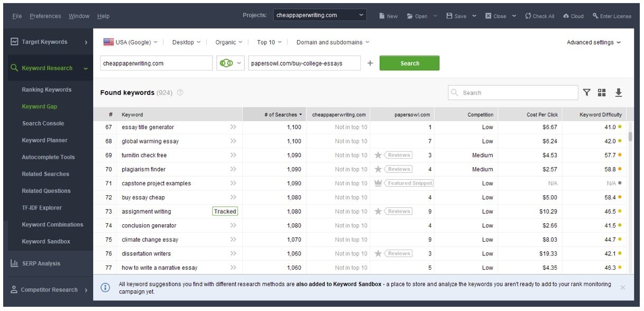Image resolution: width=644 pixels, height=311 pixels.
Task: Click the star icon in assignment writing row
Action: click(x=378, y=211)
